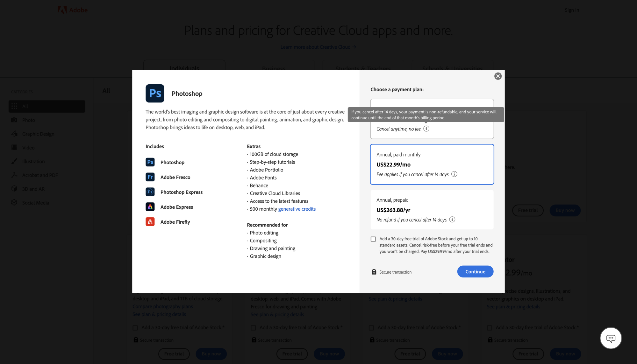
Task: Click the Adobe Express app icon
Action: (150, 207)
